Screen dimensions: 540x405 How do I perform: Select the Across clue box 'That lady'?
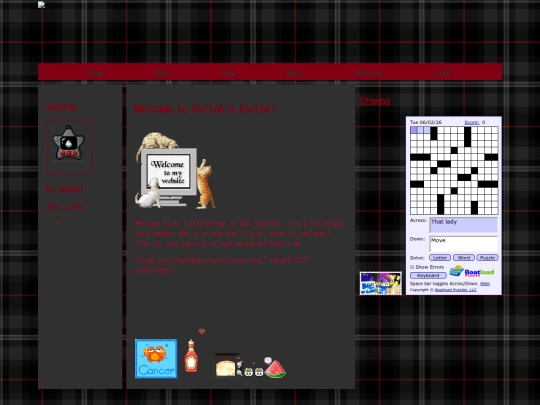point(463,225)
